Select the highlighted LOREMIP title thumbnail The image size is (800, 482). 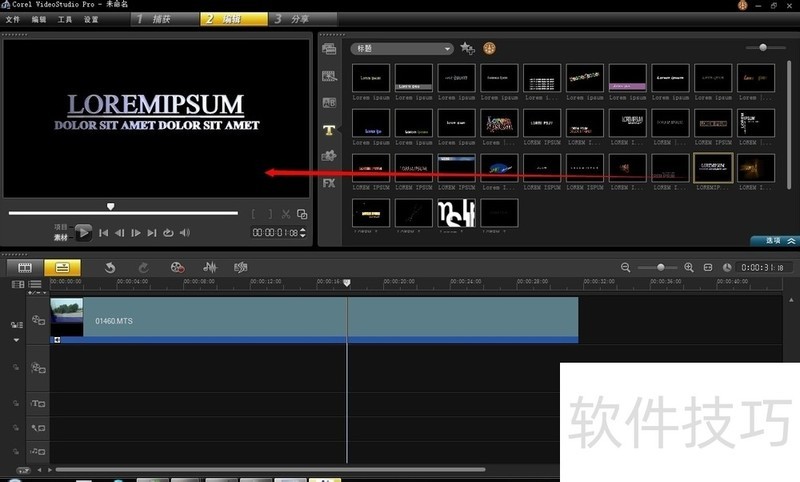pyautogui.click(x=713, y=168)
